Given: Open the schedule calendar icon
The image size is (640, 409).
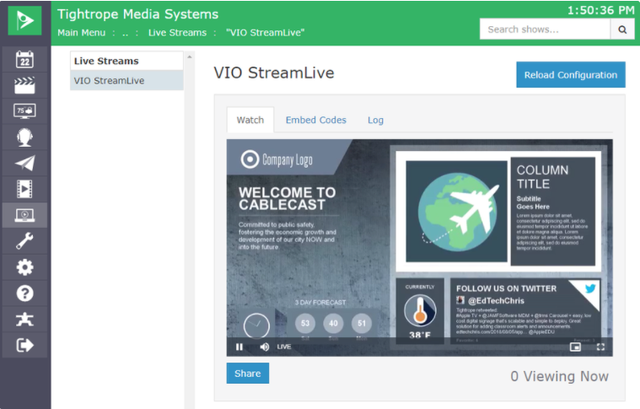Looking at the screenshot, I should coord(24,60).
